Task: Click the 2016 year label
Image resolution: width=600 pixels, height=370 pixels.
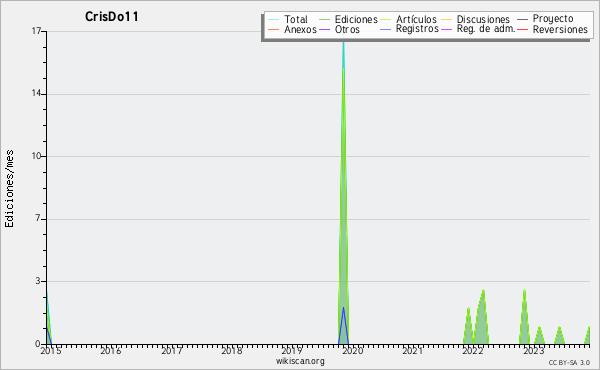Action: (111, 351)
